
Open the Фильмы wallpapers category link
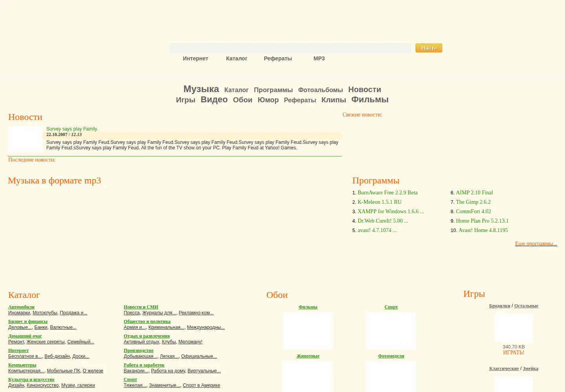308,307
